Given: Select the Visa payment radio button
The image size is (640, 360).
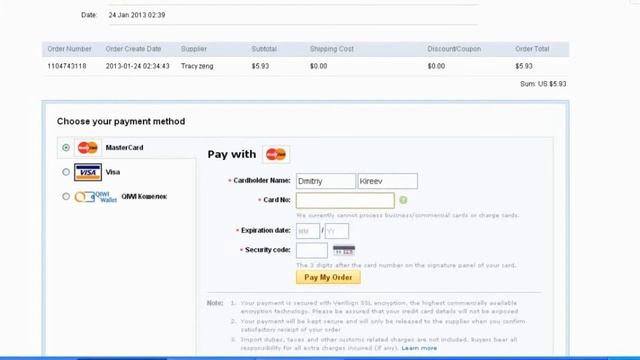Looking at the screenshot, I should 66,172.
